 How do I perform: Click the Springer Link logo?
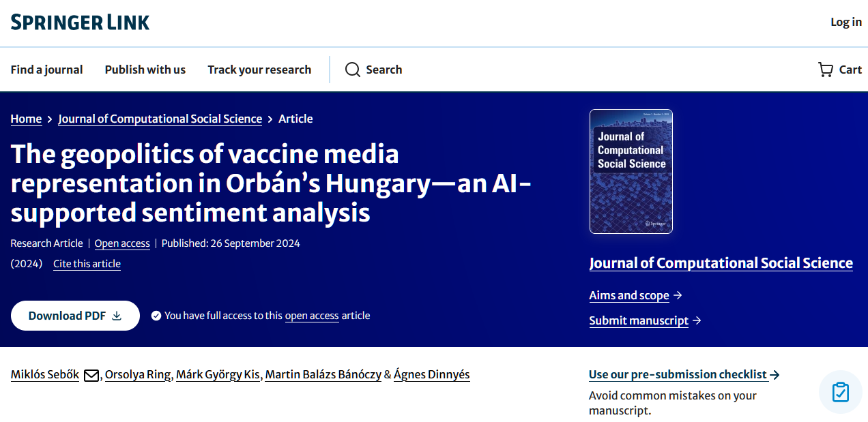click(x=80, y=22)
